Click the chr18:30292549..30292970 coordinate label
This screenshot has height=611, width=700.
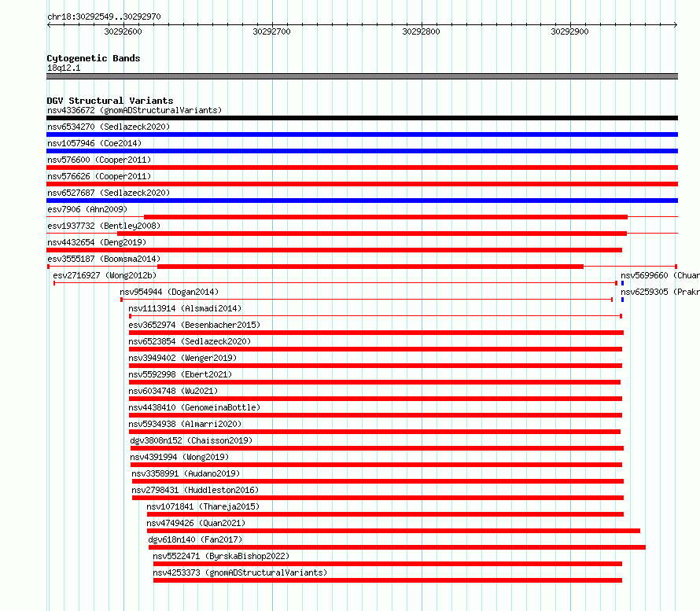pos(104,17)
